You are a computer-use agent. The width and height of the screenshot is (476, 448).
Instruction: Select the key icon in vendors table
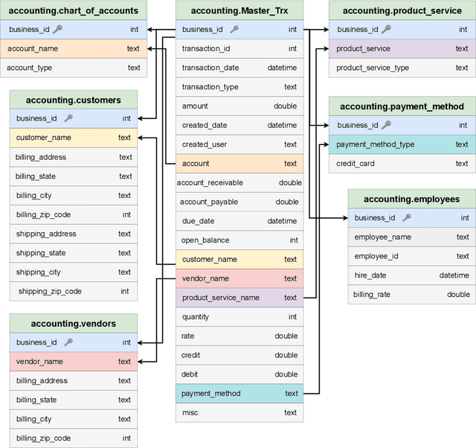click(x=68, y=342)
